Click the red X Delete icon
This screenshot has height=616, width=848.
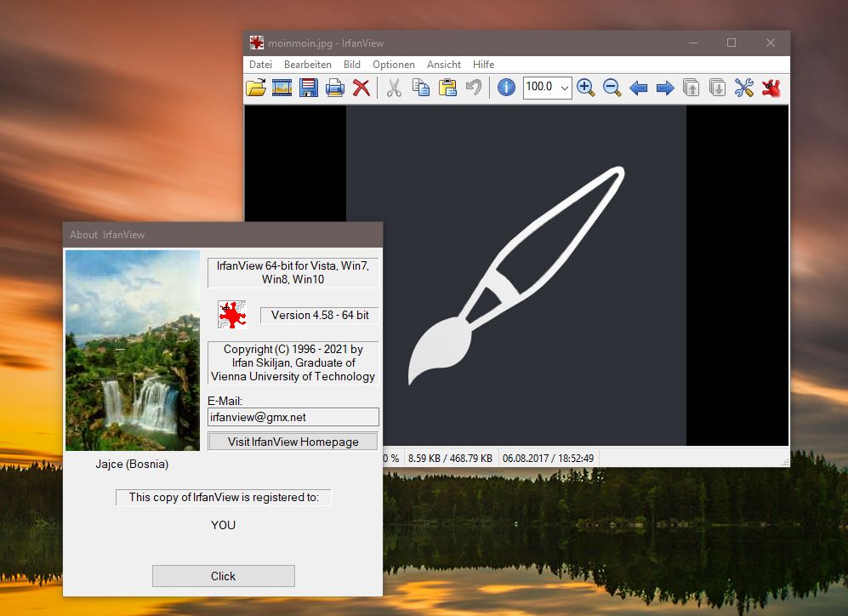click(x=361, y=87)
